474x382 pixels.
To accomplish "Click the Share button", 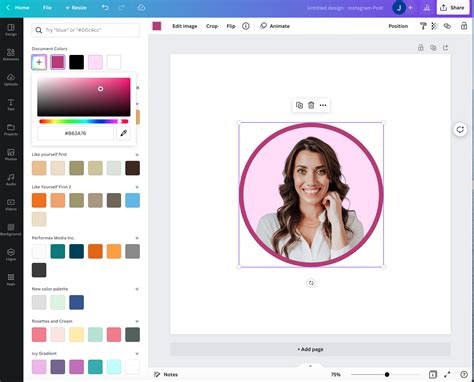I will (452, 8).
